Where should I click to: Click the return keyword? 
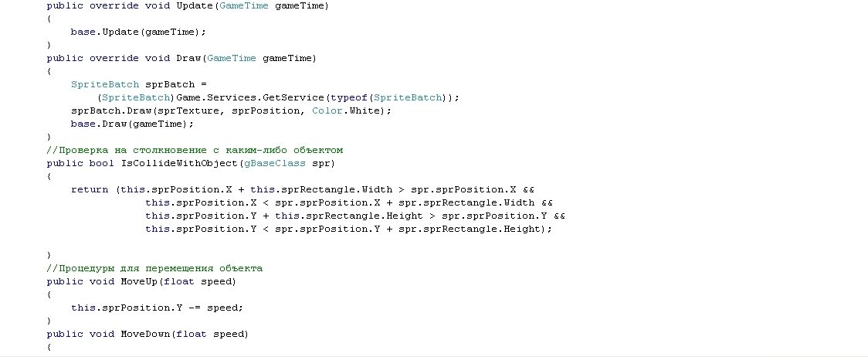(x=90, y=189)
